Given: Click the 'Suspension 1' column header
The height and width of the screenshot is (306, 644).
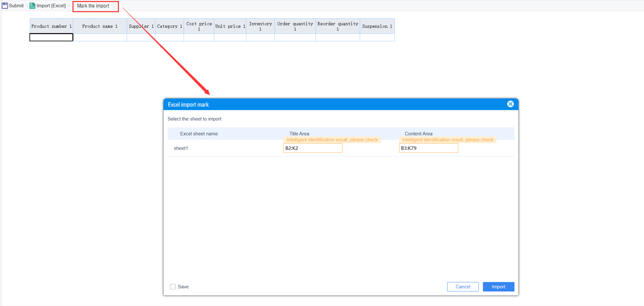Looking at the screenshot, I should point(377,26).
